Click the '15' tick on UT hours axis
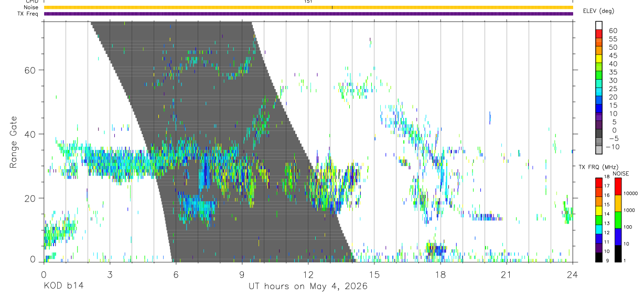Image resolution: width=644 pixels, height=297 pixels. pos(374,274)
